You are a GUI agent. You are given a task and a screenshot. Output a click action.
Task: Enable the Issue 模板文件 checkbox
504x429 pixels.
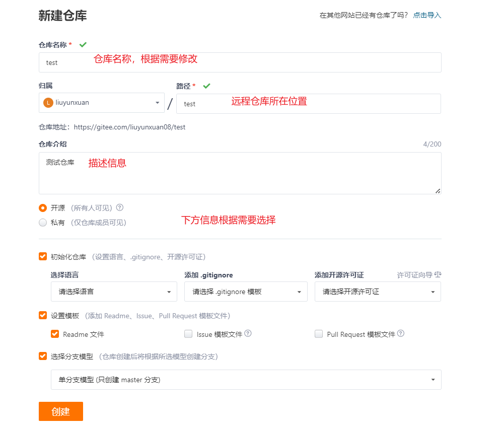coord(188,334)
